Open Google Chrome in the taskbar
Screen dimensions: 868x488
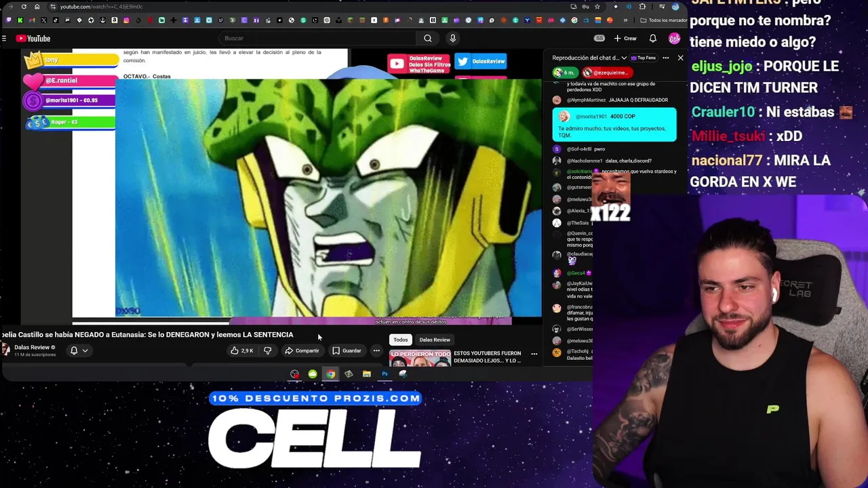[x=330, y=374]
